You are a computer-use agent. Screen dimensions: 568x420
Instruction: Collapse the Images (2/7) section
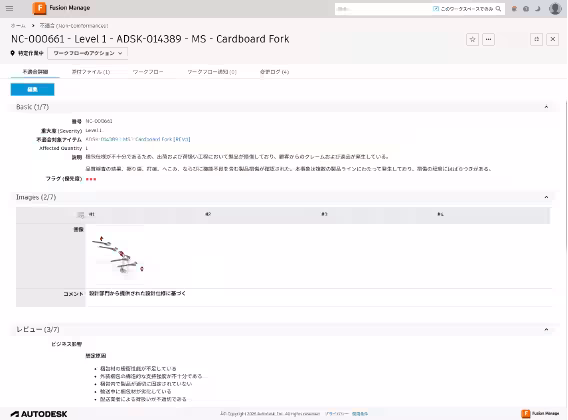546,197
